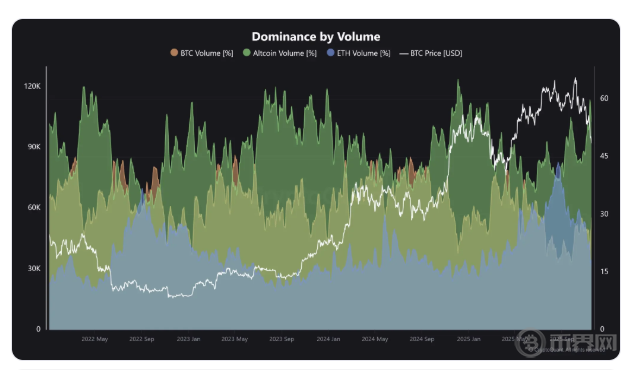Image resolution: width=628 pixels, height=370 pixels.
Task: Click the 2022 Sep date label
Action: pos(142,339)
